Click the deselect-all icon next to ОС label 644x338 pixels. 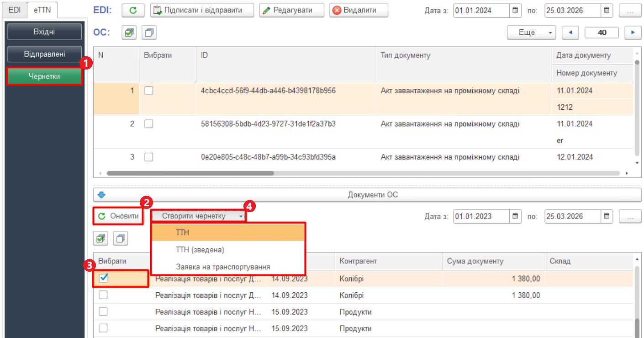149,32
